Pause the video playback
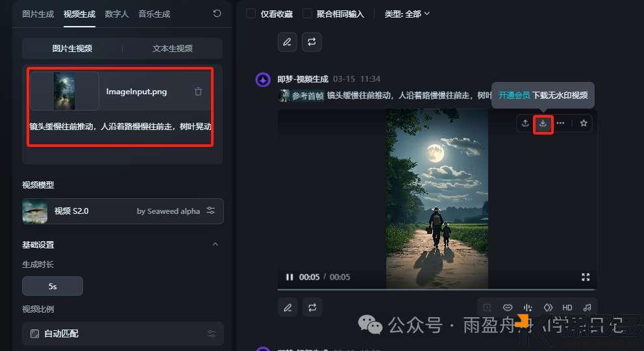Screen dimensions: 644x351 click(290, 277)
